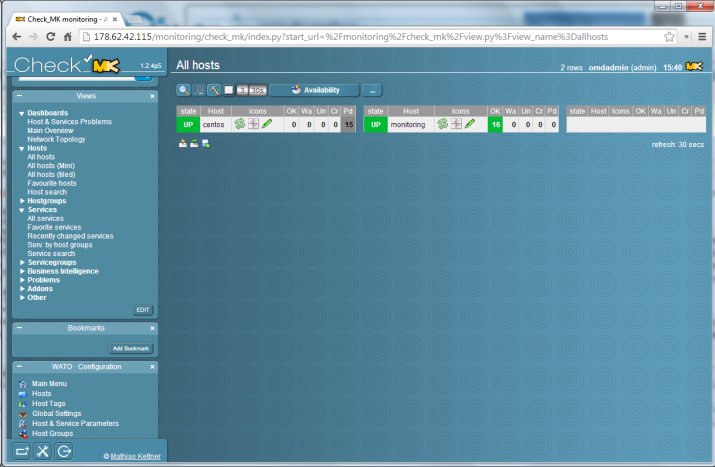Click the reschedule check icon for centos
Image resolution: width=715 pixels, height=467 pixels.
(x=239, y=124)
